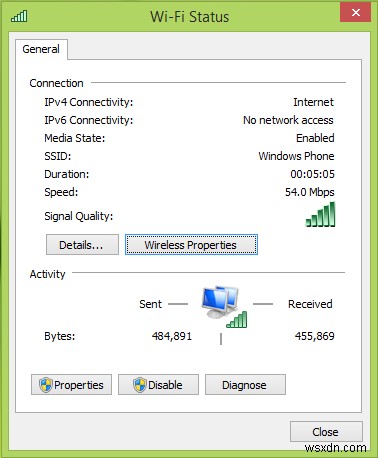This screenshot has width=378, height=458.
Task: Click the duration value 00:05:05
Action: click(312, 174)
